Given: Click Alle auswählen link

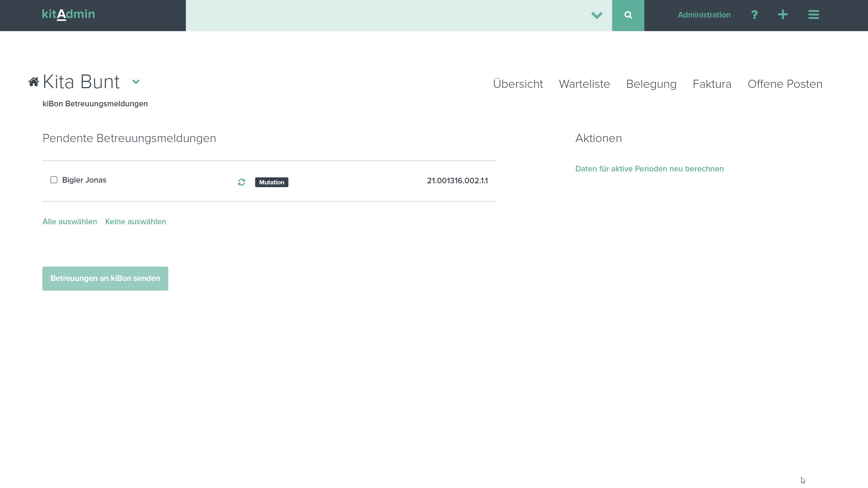Looking at the screenshot, I should click(x=70, y=222).
